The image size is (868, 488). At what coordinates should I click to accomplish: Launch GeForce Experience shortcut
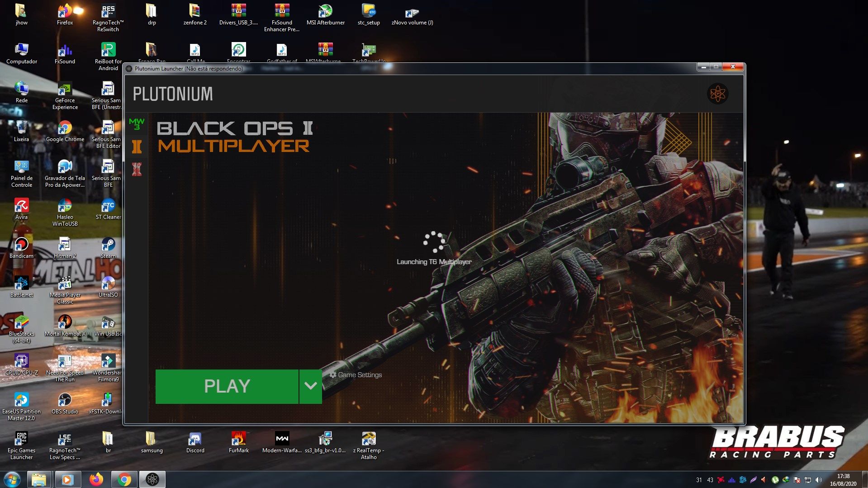click(x=65, y=96)
